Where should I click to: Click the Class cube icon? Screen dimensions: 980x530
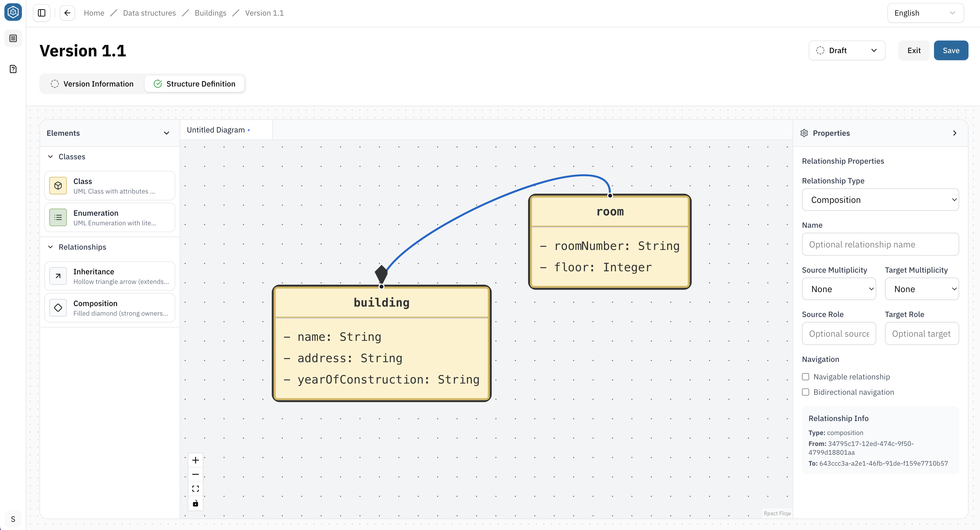[58, 186]
